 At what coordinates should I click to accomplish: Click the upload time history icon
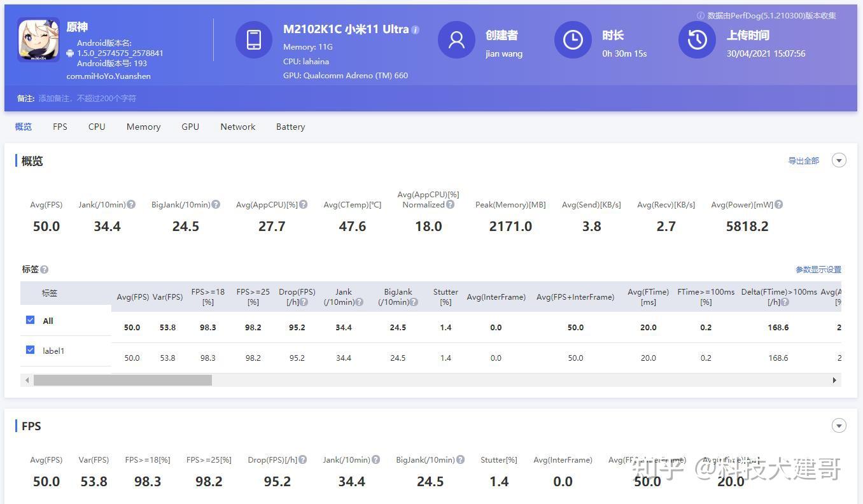pos(697,39)
